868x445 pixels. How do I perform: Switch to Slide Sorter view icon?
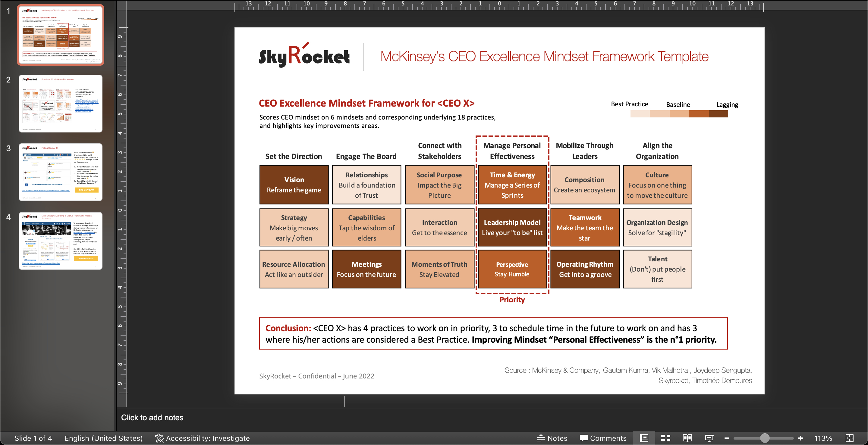tap(665, 438)
